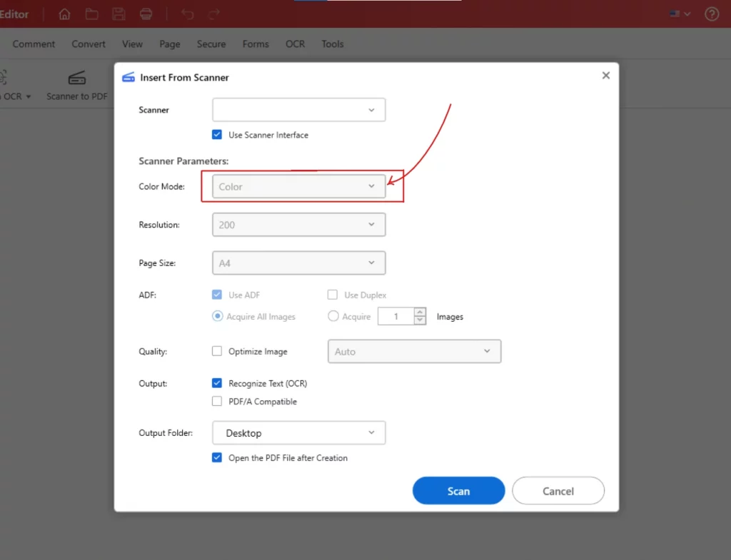
Task: Open the Quality Auto dropdown
Action: (x=415, y=351)
